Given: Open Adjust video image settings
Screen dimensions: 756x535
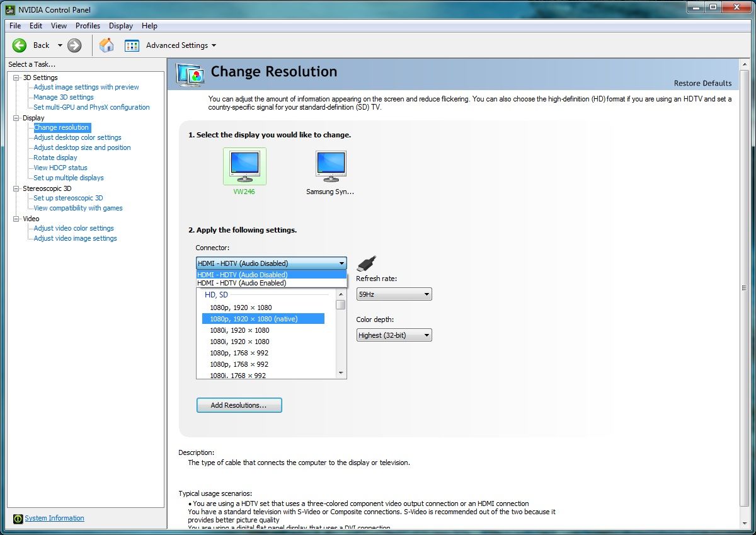Looking at the screenshot, I should (76, 238).
